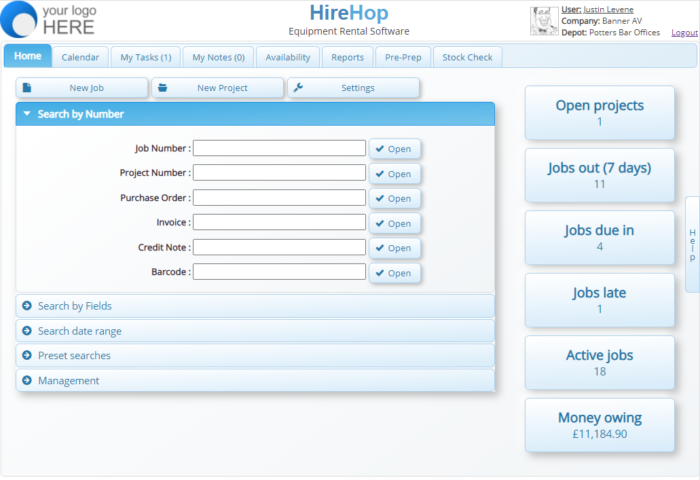
Task: Open the vertical Help side tab
Action: (692, 244)
